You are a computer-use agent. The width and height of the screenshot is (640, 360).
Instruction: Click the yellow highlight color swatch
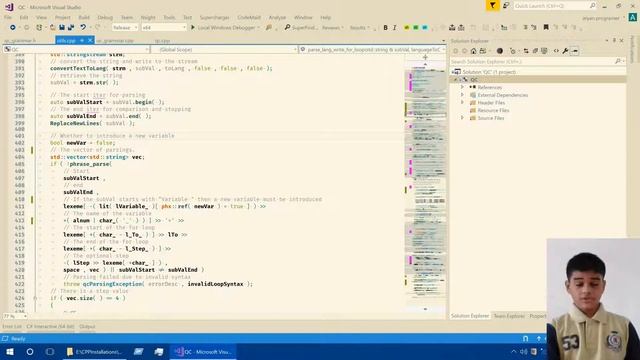tap(407, 27)
